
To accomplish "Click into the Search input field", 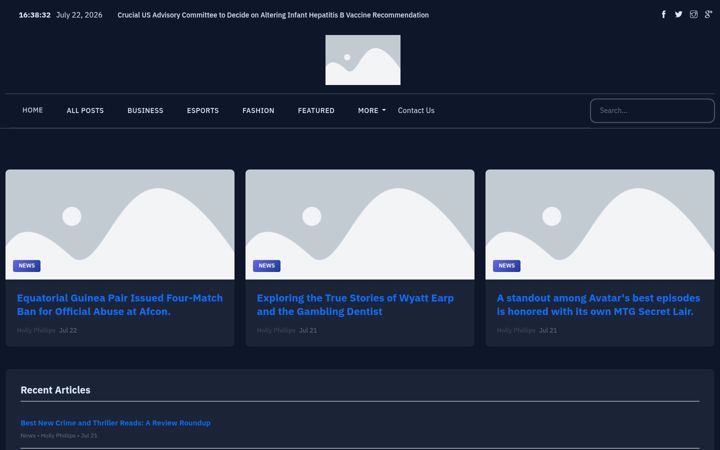I will point(652,111).
